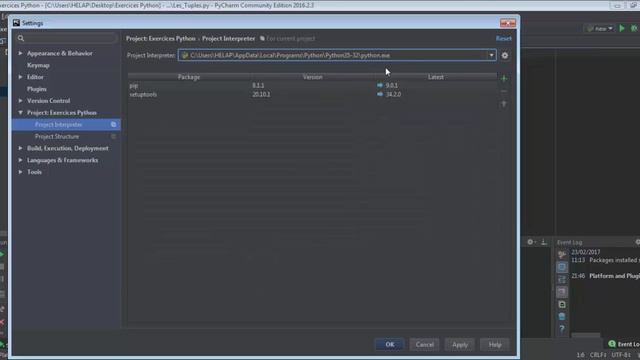
Task: Expand Build, Execution, Deployment group
Action: click(x=20, y=148)
